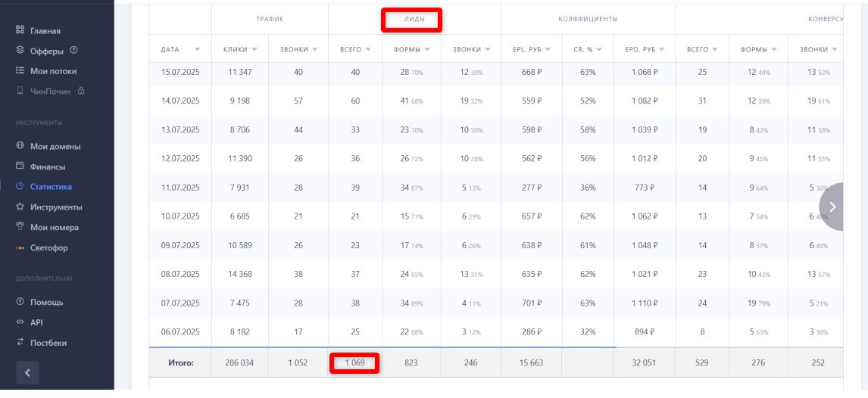The image size is (868, 398).
Task: Click the Главная dashboard icon
Action: (20, 31)
